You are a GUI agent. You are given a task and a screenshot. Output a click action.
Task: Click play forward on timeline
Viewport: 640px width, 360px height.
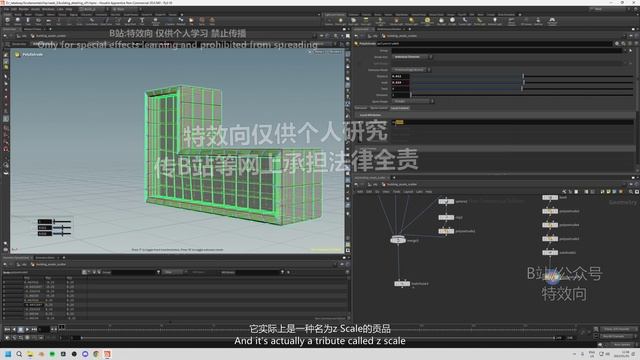(x=27, y=329)
